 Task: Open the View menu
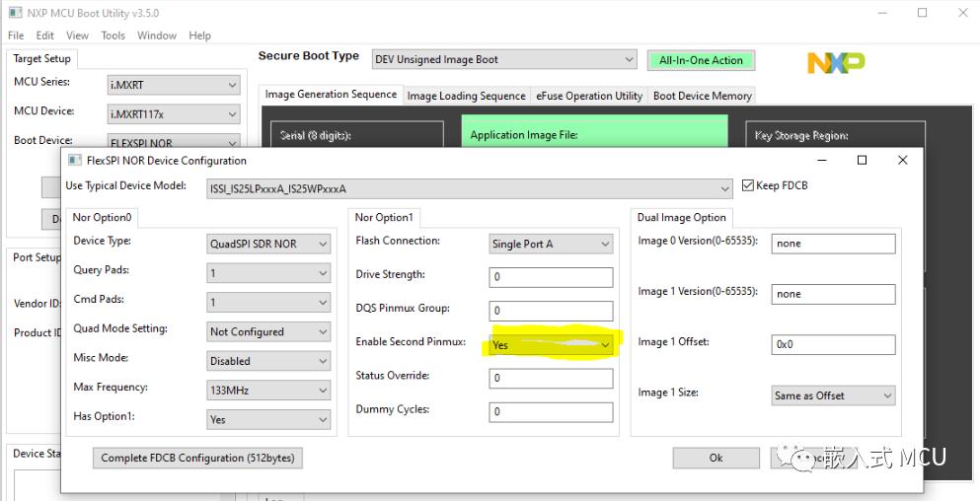pyautogui.click(x=78, y=36)
